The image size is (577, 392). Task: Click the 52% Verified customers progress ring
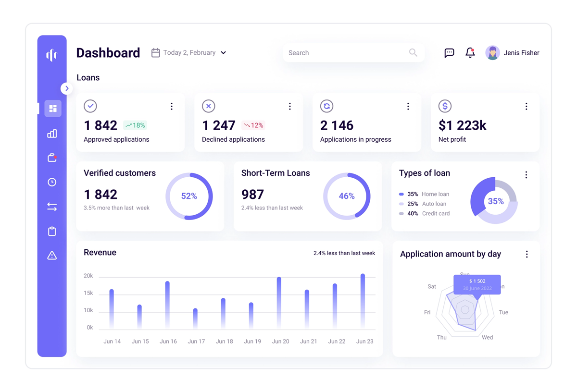(x=189, y=196)
